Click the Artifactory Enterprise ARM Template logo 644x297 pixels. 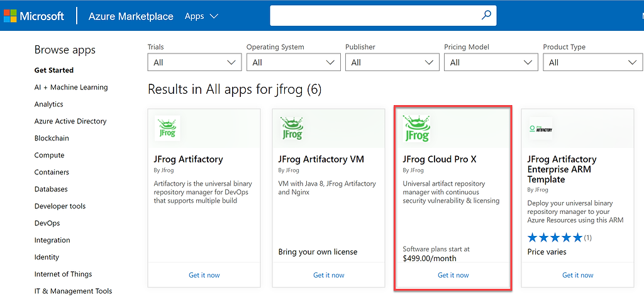540,128
